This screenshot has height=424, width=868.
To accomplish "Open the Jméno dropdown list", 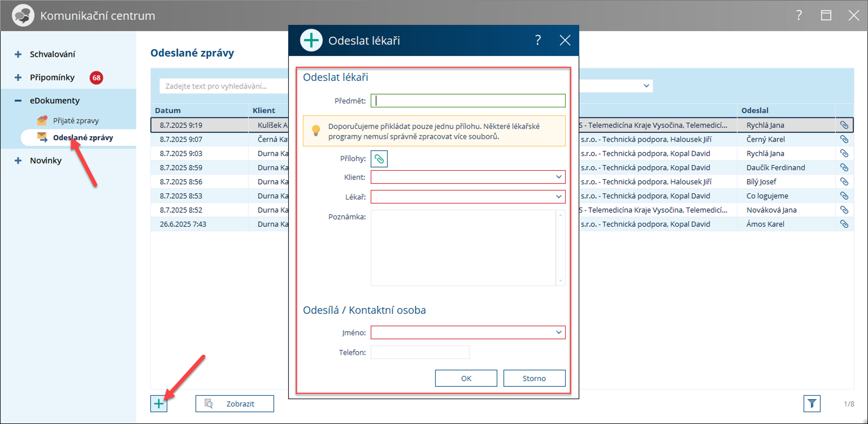I will [558, 332].
